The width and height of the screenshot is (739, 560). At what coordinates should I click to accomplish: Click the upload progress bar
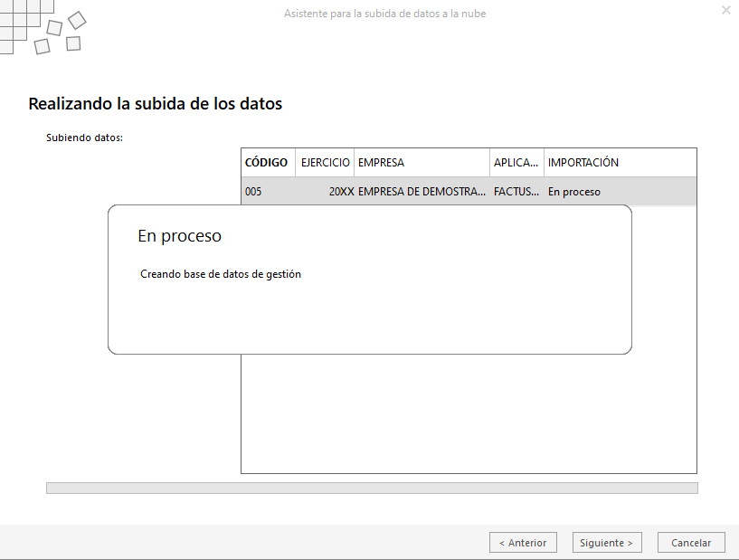point(372,488)
